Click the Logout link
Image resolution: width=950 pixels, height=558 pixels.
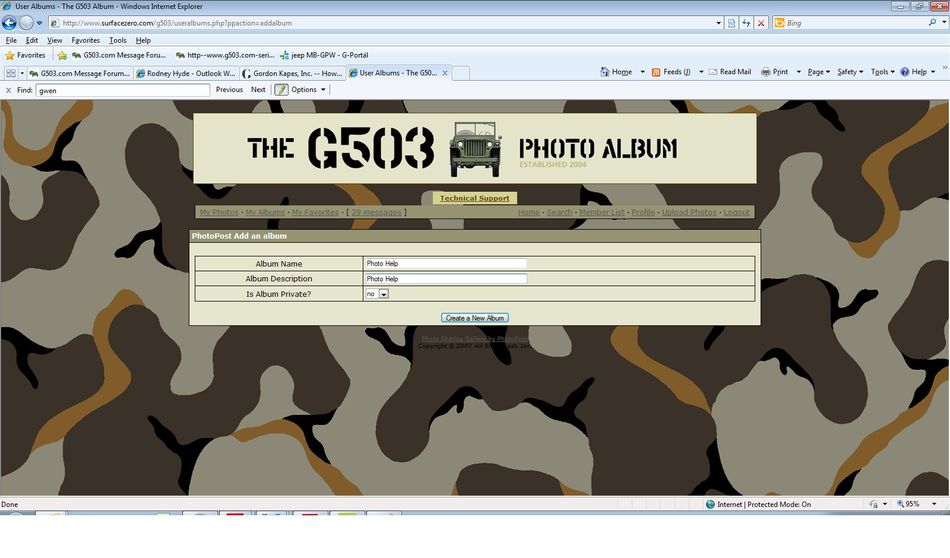click(737, 212)
